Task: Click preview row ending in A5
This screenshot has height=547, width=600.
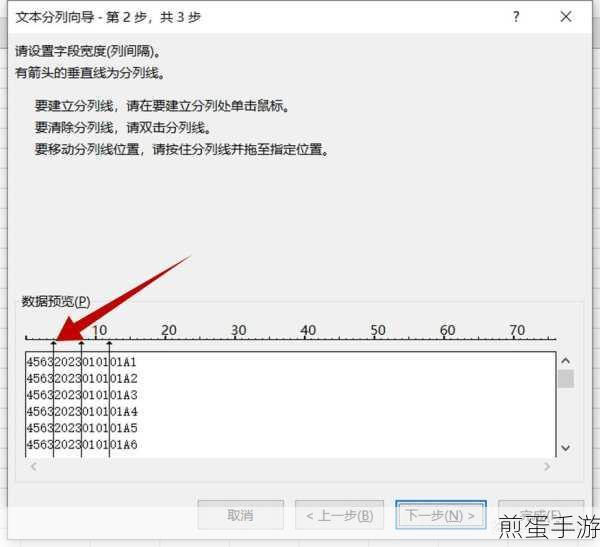Action: pos(82,428)
